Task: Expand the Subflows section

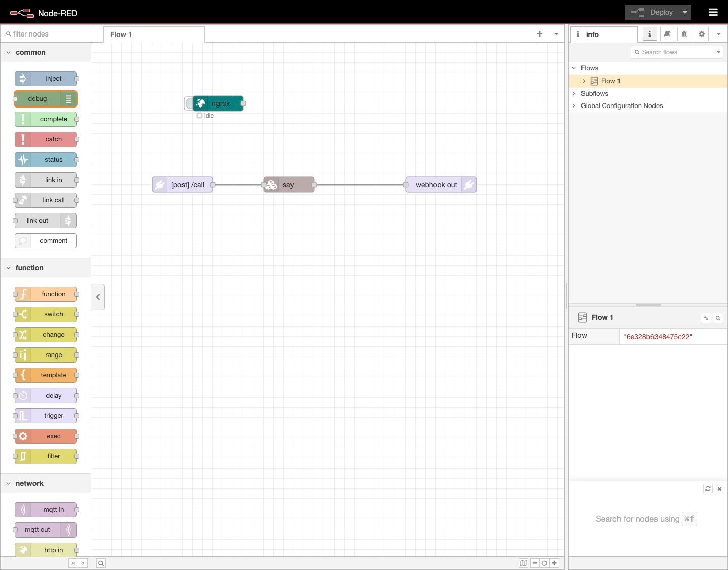Action: pyautogui.click(x=573, y=93)
